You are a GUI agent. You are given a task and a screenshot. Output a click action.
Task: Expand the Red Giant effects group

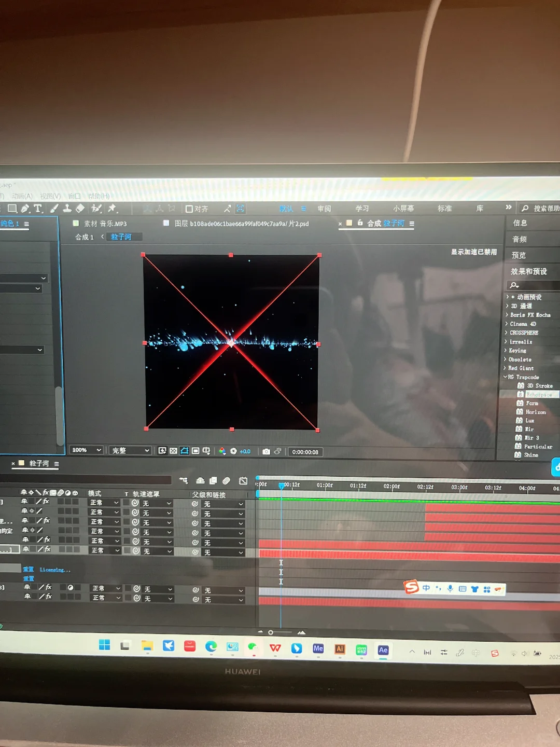(x=505, y=368)
